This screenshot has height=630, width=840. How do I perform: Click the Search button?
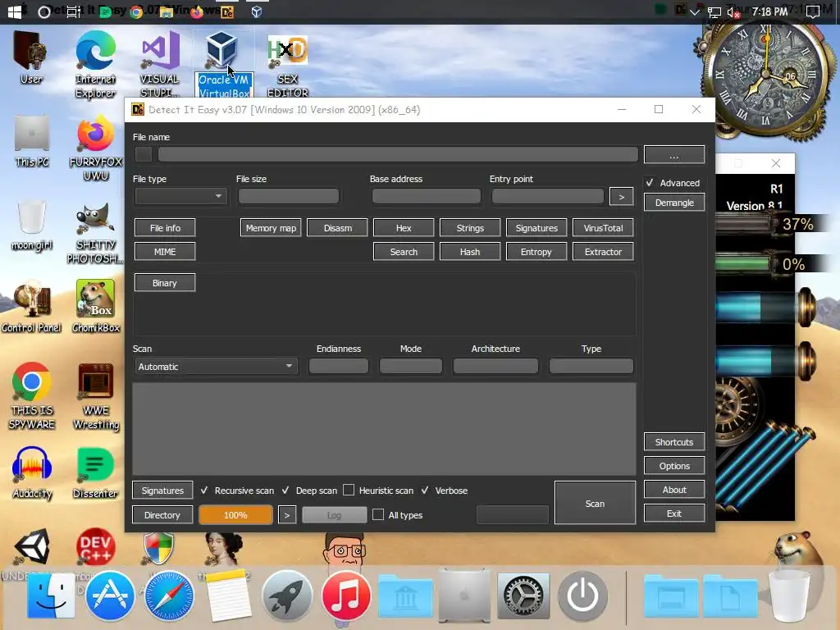pos(404,252)
